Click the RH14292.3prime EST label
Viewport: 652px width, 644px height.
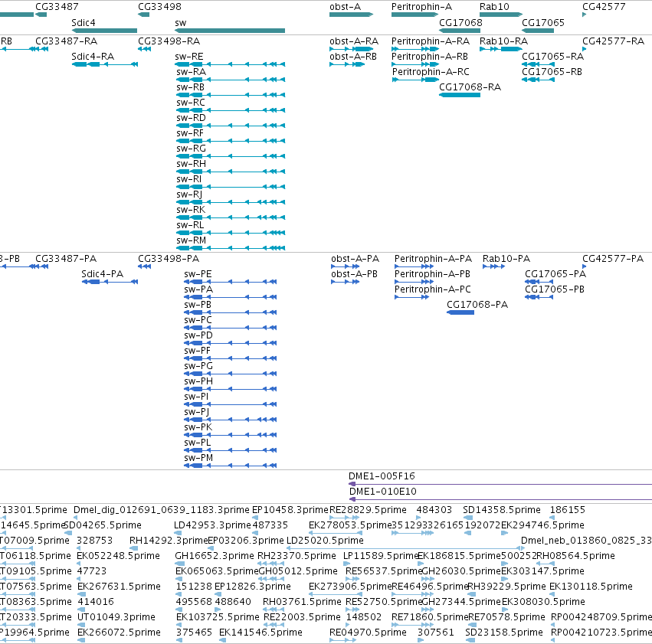point(169,541)
